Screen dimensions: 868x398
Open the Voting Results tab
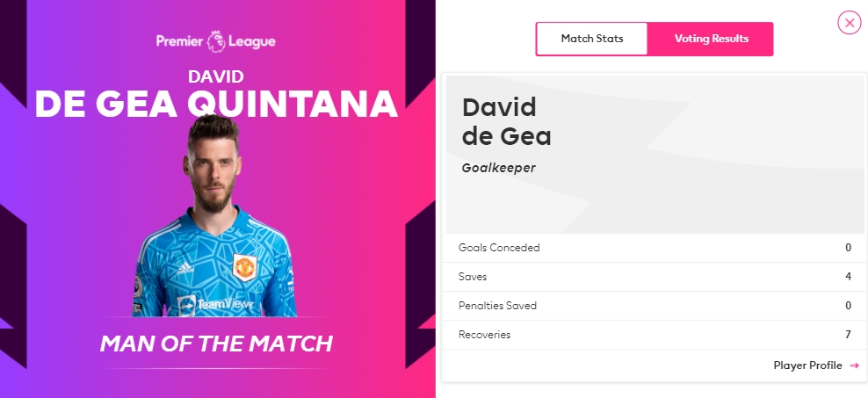711,39
